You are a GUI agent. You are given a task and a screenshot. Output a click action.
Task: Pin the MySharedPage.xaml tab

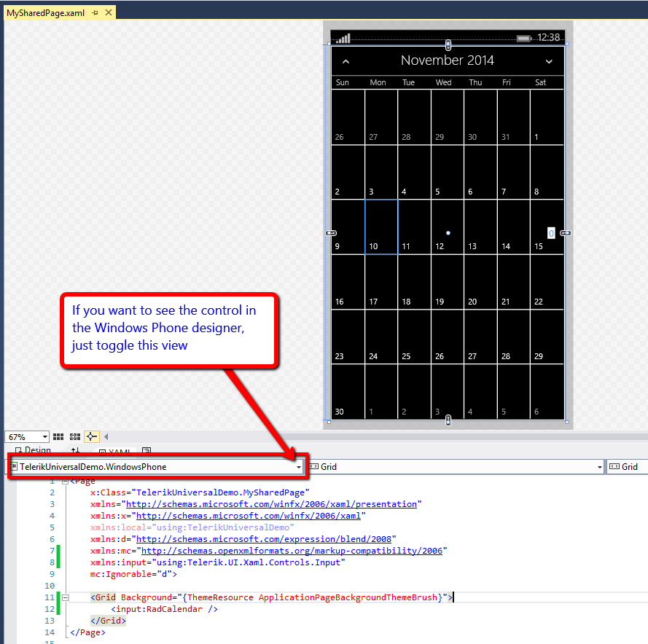[95, 13]
